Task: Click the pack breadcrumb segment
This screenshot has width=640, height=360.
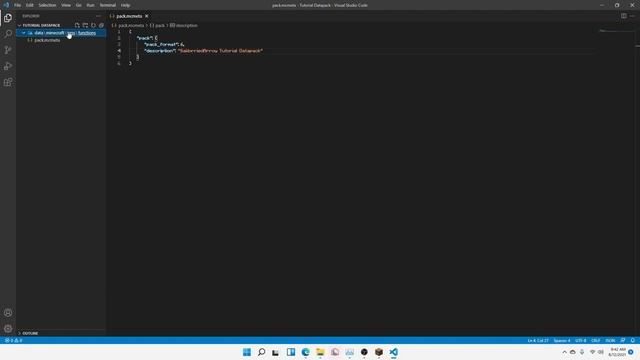Action: (x=160, y=25)
